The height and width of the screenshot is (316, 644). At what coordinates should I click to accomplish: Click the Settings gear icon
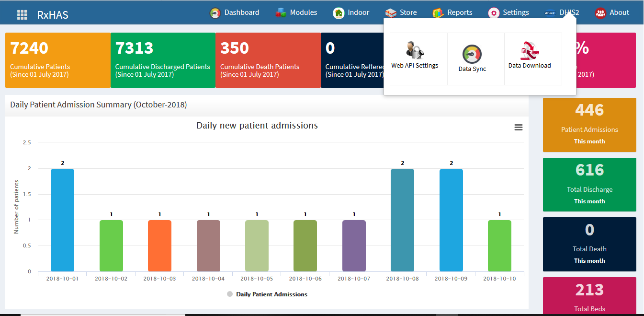pyautogui.click(x=494, y=13)
